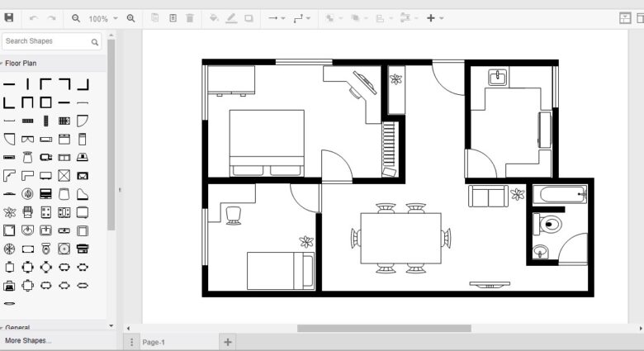
Task: Pick the vertical wall shape in the palette
Action: coord(27,84)
